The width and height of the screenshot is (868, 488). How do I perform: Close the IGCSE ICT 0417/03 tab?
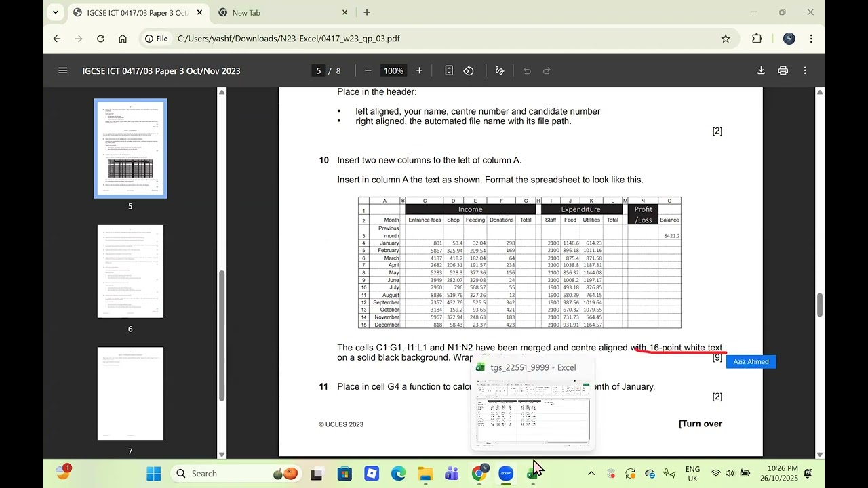[199, 12]
